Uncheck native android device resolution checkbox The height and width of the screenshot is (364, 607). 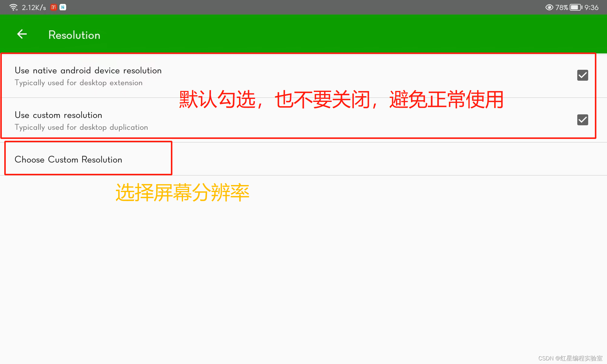click(582, 75)
